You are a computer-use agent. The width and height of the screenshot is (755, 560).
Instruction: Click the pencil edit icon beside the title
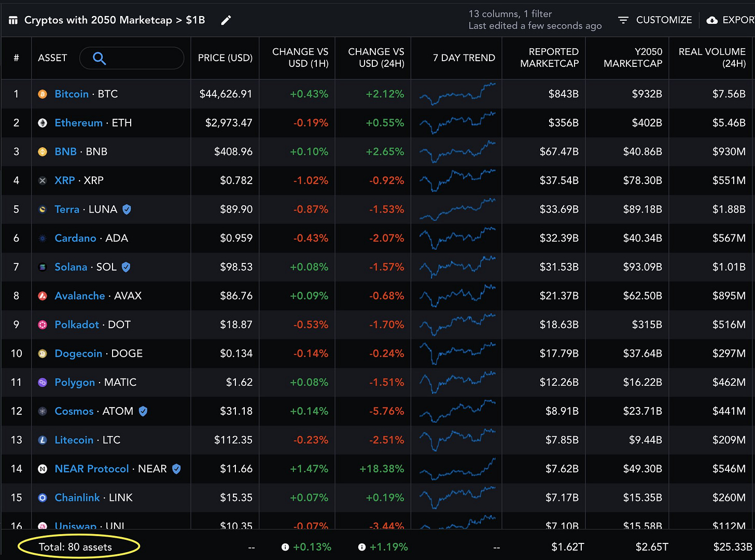pyautogui.click(x=226, y=20)
